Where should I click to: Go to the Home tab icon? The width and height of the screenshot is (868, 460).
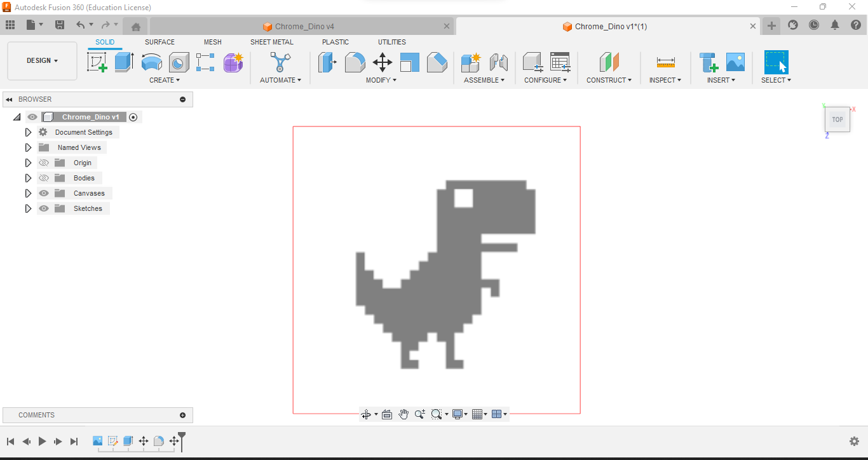point(135,26)
